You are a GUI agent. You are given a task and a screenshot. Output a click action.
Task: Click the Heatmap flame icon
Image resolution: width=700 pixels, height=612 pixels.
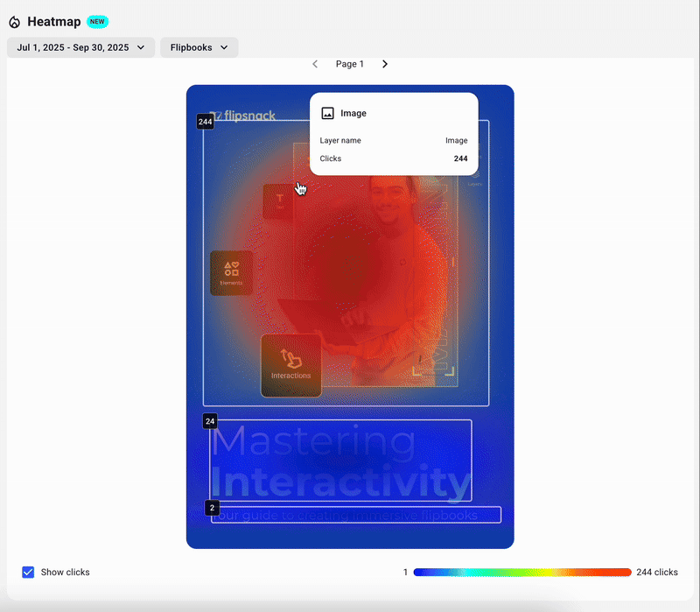coord(14,22)
